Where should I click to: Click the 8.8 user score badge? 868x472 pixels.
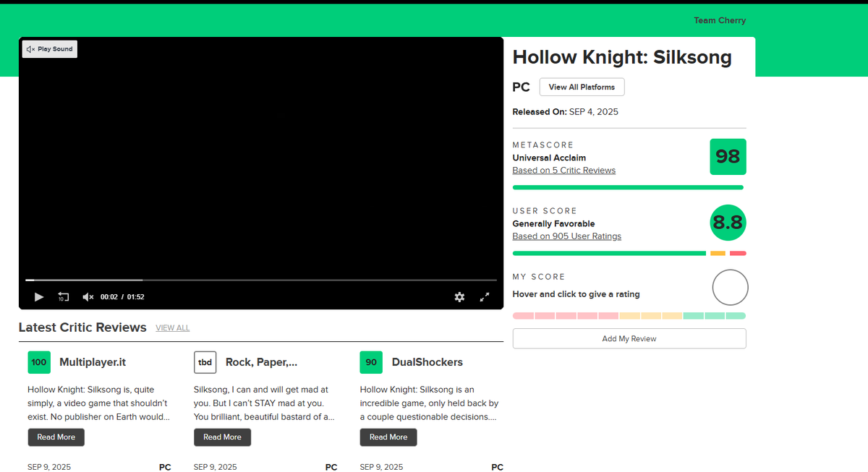(x=728, y=223)
